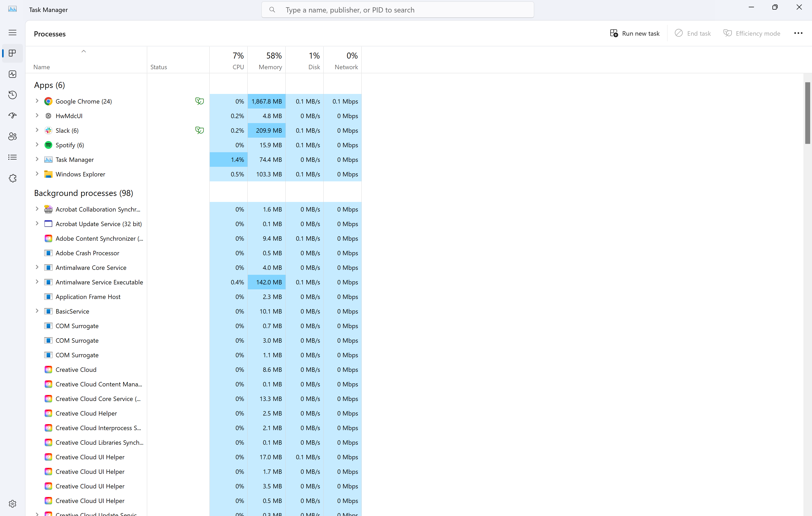
Task: Open the Startup apps page
Action: [x=12, y=116]
